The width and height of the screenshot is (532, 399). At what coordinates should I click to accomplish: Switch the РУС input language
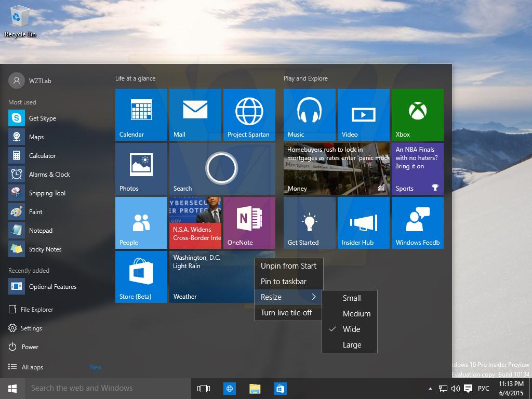click(484, 389)
